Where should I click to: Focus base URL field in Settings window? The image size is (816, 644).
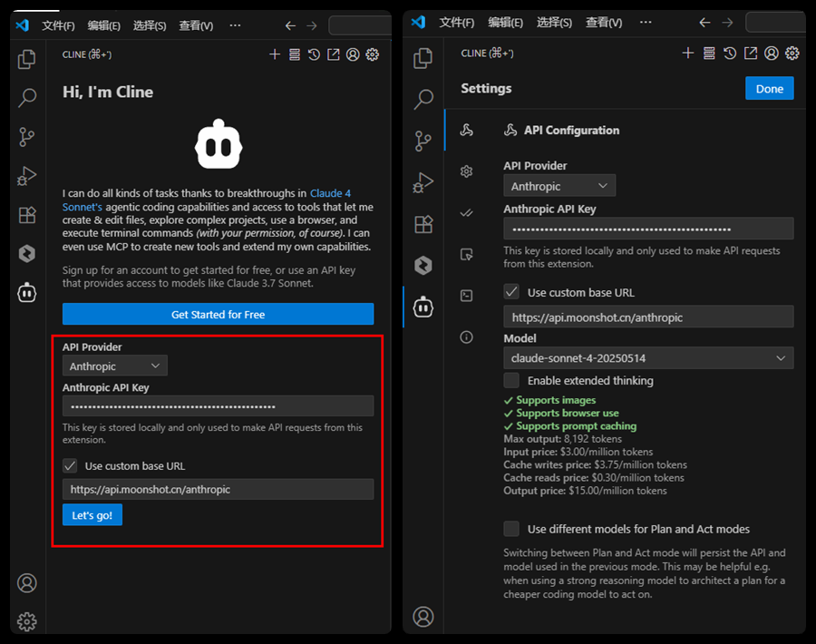[x=648, y=317]
